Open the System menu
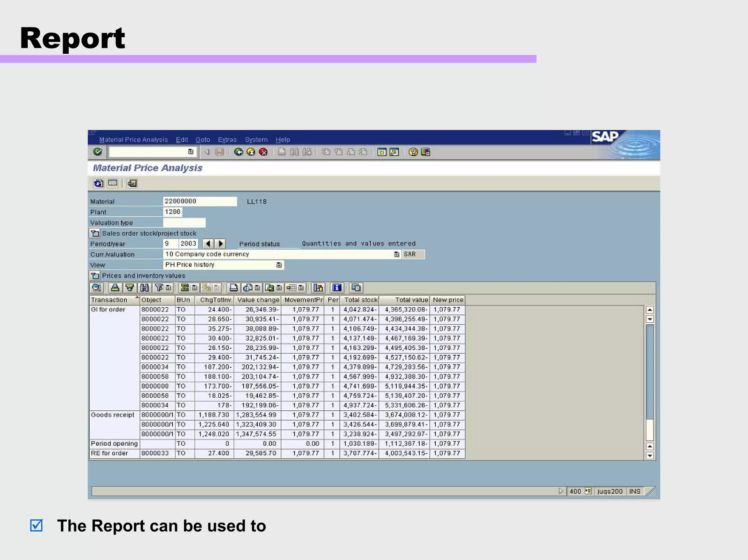748x560 pixels. pyautogui.click(x=256, y=139)
